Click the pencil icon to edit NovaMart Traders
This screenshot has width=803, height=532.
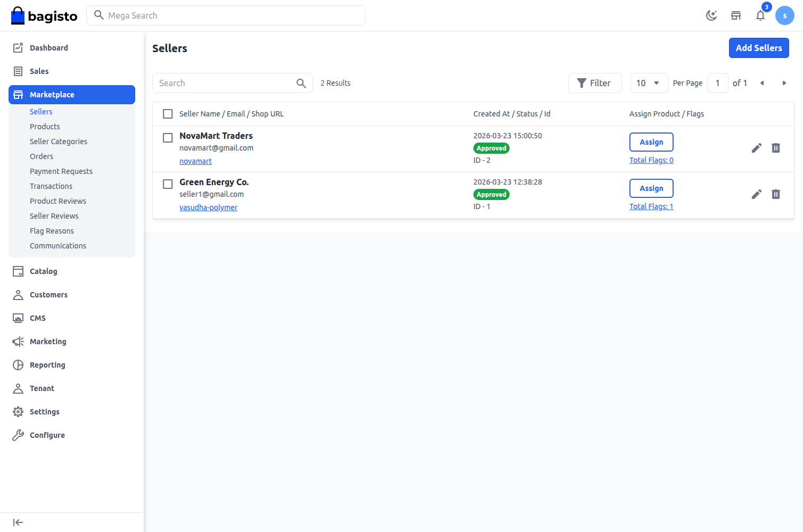point(757,148)
